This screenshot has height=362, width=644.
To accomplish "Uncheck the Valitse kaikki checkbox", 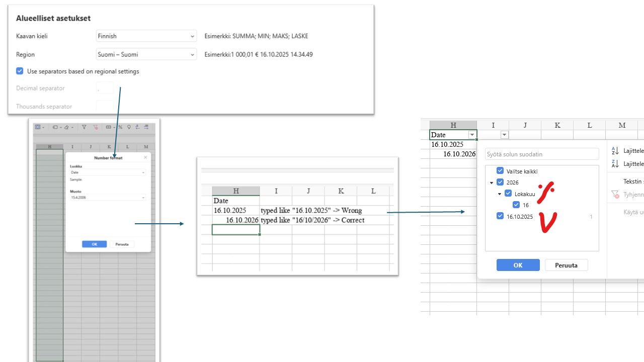I will point(500,171).
